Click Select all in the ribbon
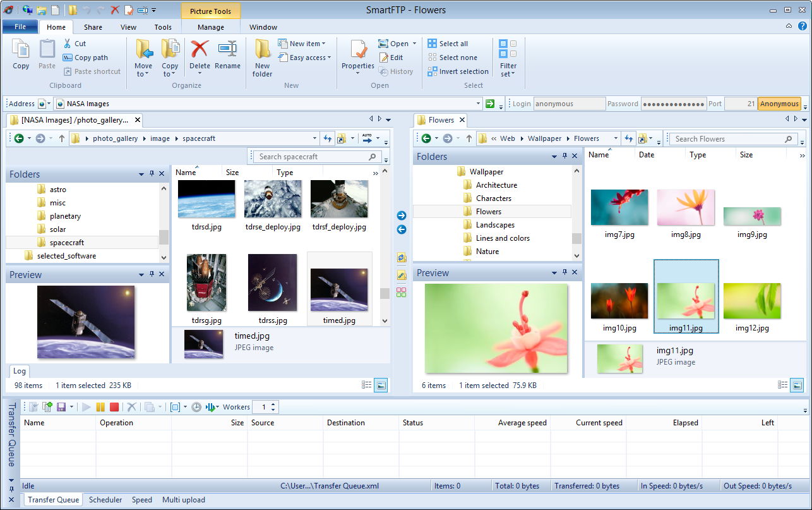812x510 pixels. point(448,44)
